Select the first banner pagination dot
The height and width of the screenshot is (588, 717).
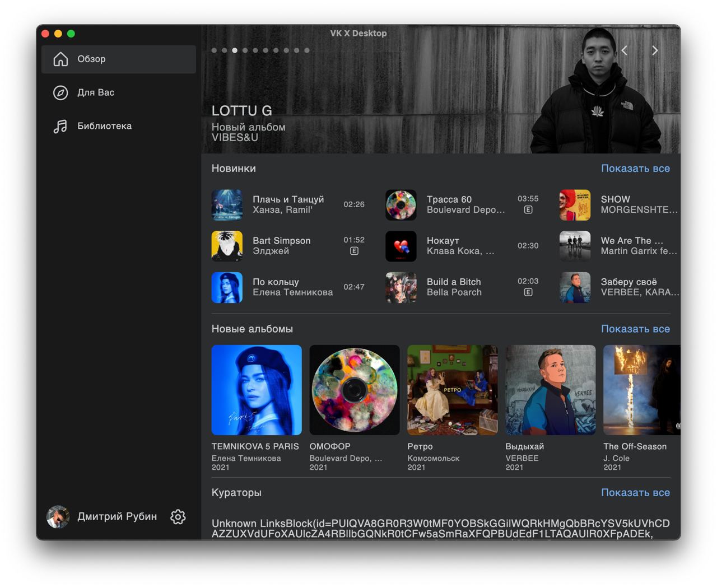214,50
